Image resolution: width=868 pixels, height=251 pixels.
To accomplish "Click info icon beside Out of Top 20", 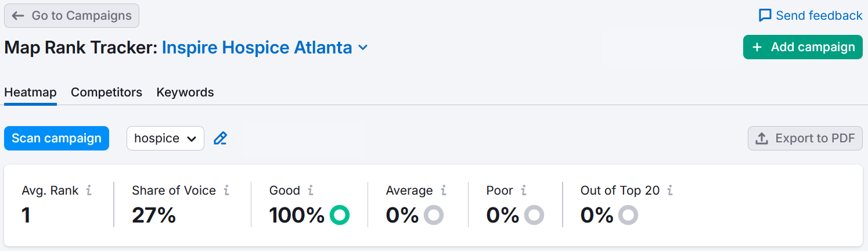I will (671, 190).
